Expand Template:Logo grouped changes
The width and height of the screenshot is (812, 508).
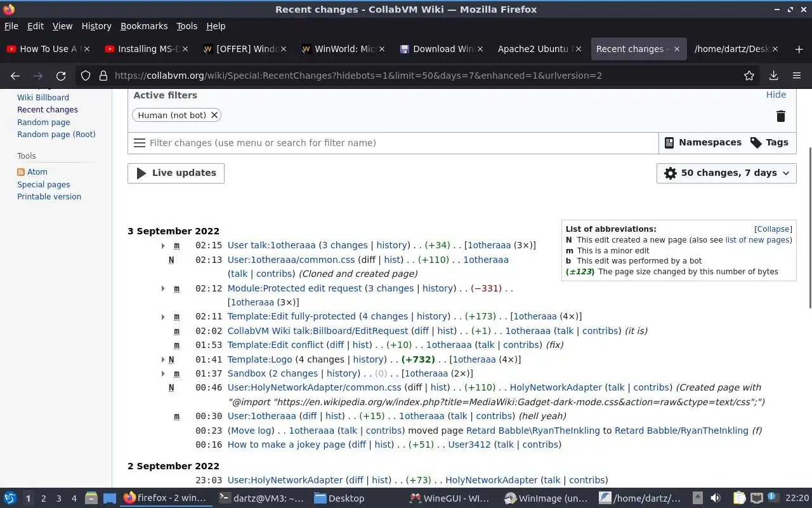tap(163, 359)
